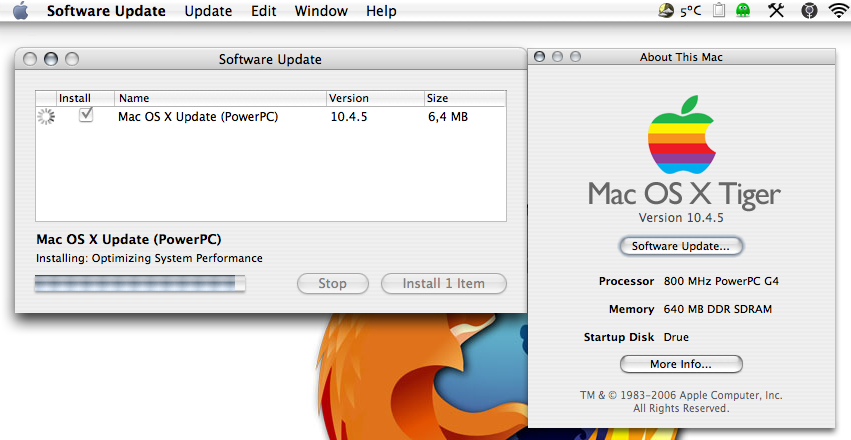This screenshot has width=851, height=440.
Task: Open the Apple menu logo
Action: [x=20, y=10]
